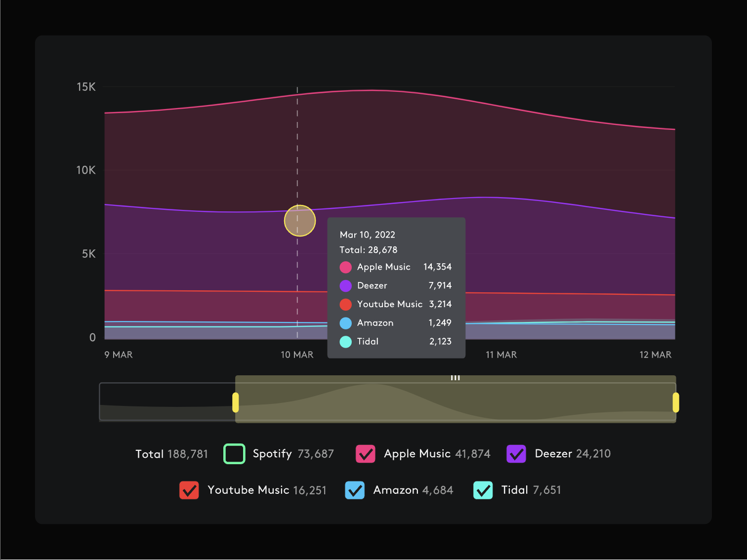Disable the Amazon checkbox
The image size is (747, 560).
click(355, 490)
